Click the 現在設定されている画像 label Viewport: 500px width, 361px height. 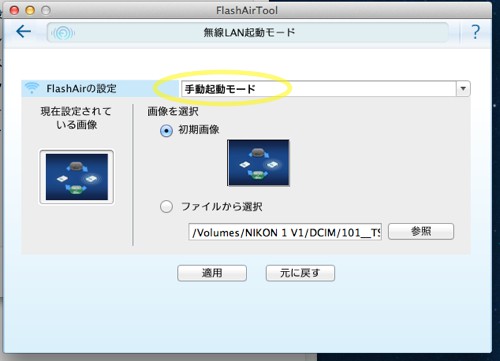click(76, 118)
